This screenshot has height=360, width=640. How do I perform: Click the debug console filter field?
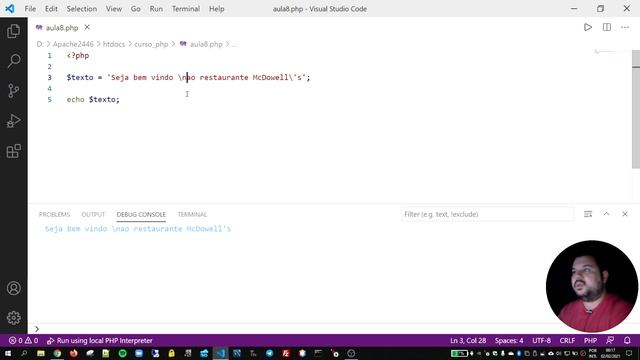(487, 214)
